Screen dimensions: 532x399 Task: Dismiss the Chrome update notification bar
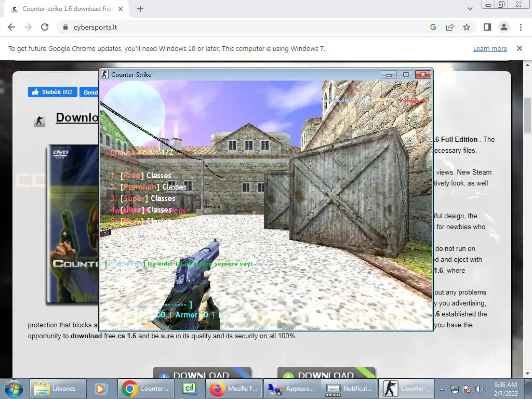point(519,48)
